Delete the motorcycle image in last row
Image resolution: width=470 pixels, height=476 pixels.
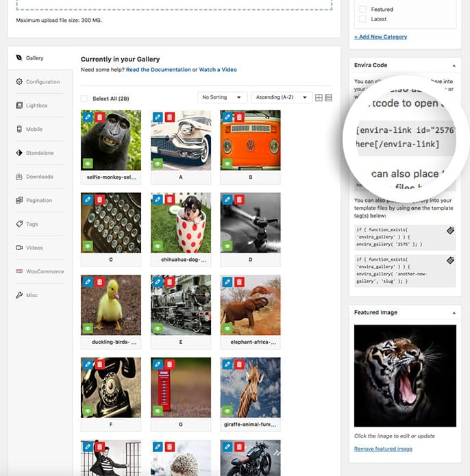pos(239,447)
